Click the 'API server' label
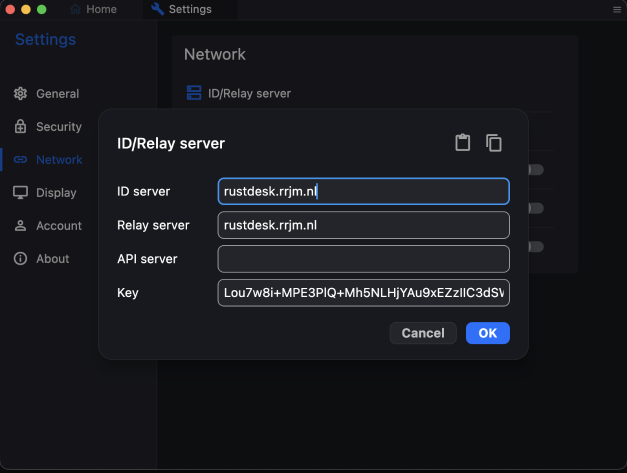Screen dimensions: 627x473 (x=147, y=259)
